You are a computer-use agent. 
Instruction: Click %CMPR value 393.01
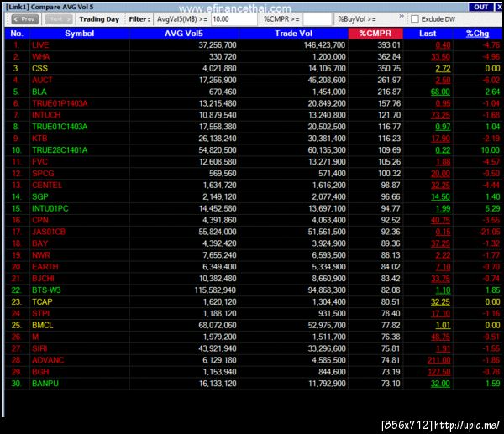389,45
